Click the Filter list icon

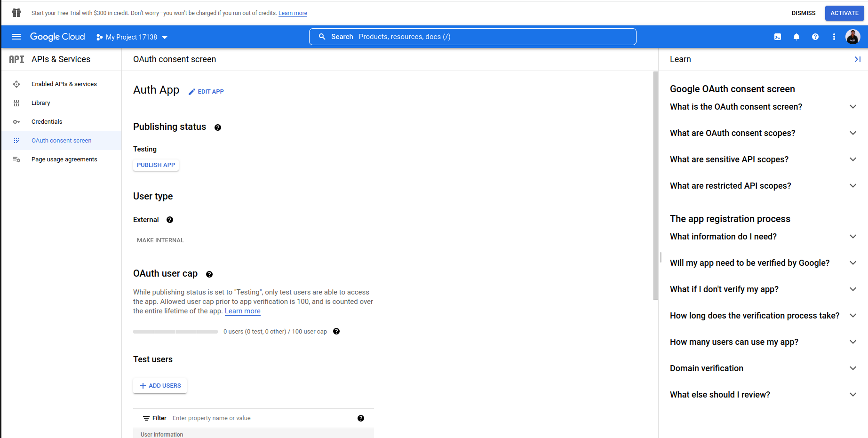point(146,418)
